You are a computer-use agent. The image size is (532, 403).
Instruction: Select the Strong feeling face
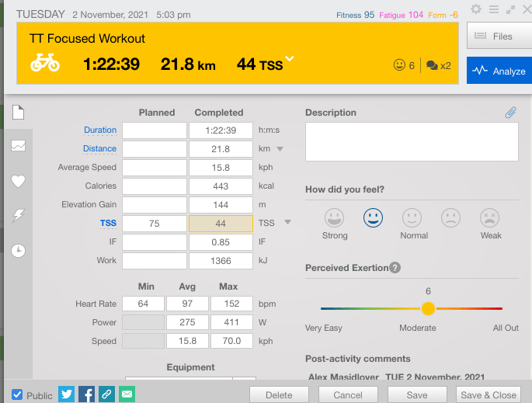(x=335, y=217)
